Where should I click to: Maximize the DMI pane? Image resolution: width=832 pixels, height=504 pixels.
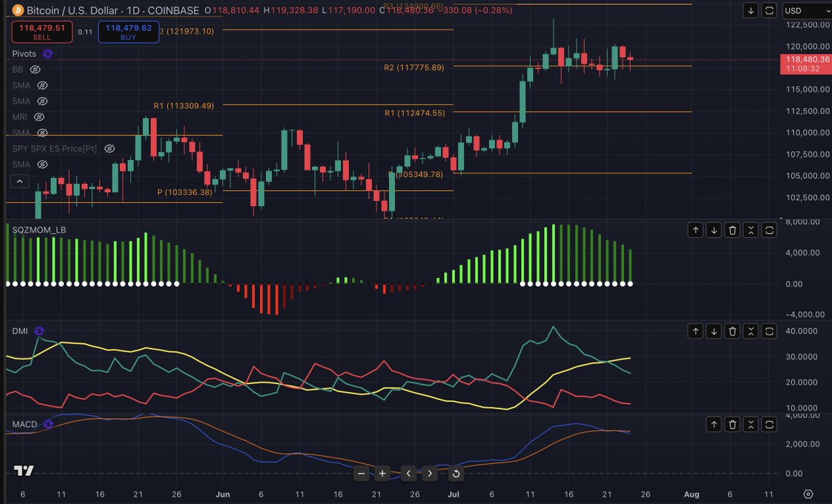769,332
